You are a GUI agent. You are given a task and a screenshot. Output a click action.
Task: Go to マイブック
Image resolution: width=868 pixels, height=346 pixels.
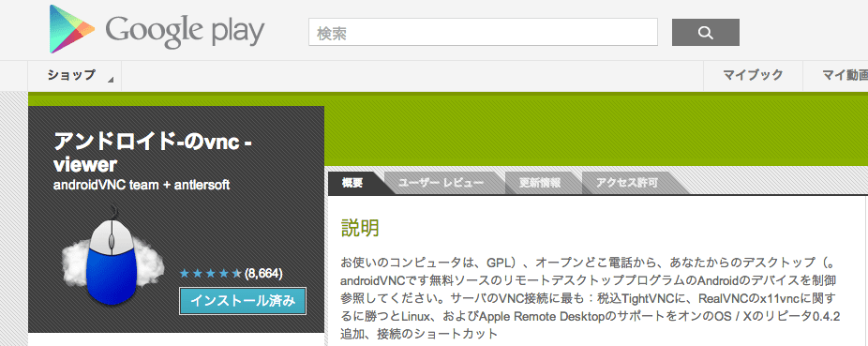753,76
